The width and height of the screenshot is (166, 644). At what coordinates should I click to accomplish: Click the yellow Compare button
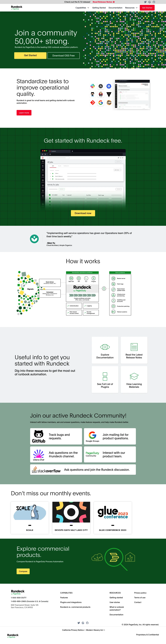point(23,571)
